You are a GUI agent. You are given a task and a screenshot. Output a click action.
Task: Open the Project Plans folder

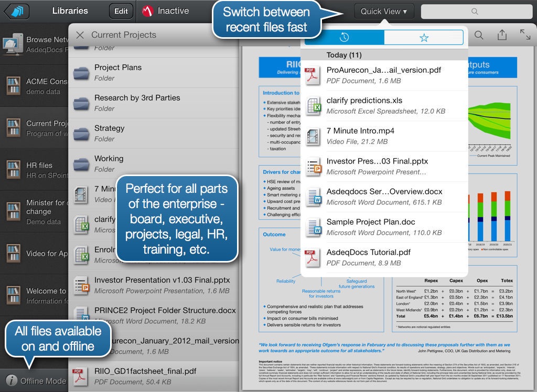154,72
